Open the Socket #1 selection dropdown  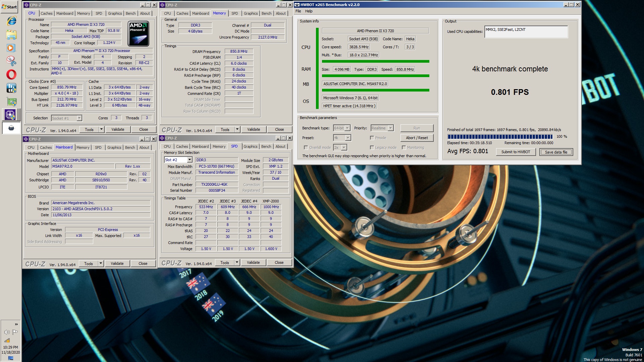[x=79, y=118]
